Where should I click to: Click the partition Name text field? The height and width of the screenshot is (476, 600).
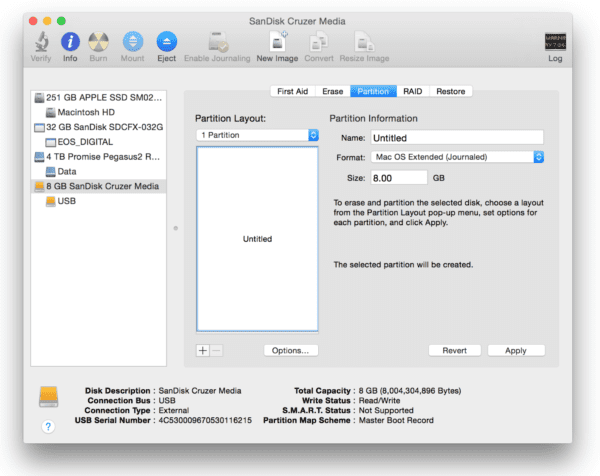pyautogui.click(x=455, y=137)
